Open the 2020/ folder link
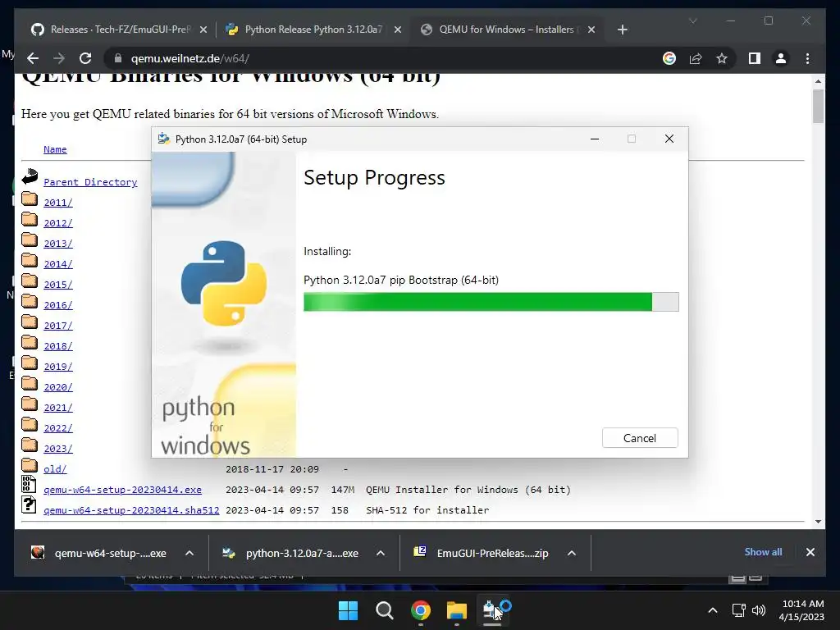 pos(58,387)
